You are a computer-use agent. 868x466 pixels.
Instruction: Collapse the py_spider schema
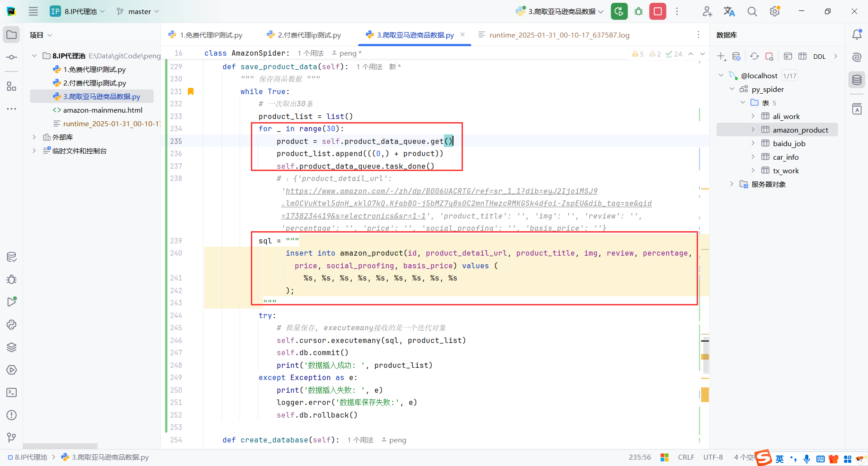coord(732,89)
